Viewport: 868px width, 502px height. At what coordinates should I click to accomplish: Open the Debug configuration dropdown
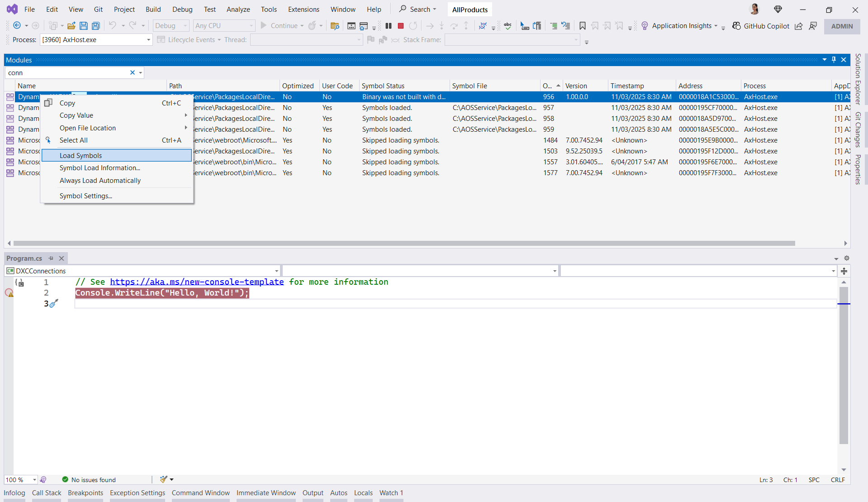[x=171, y=26]
